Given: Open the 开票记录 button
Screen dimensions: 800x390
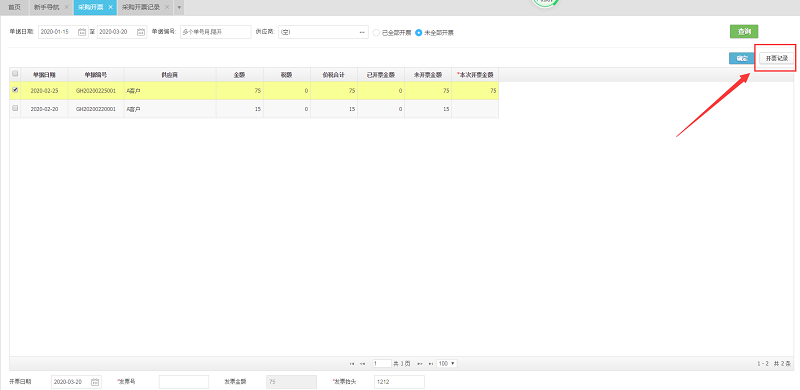Looking at the screenshot, I should (777, 58).
